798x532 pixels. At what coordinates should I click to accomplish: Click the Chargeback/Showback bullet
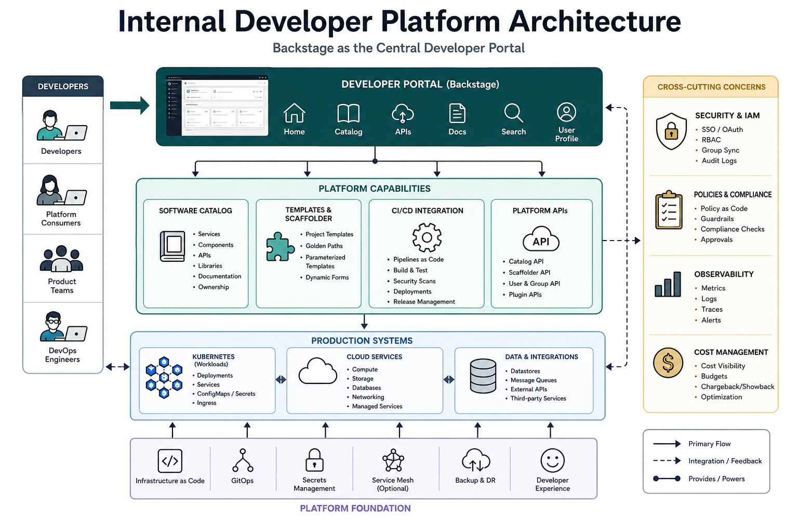pos(734,387)
